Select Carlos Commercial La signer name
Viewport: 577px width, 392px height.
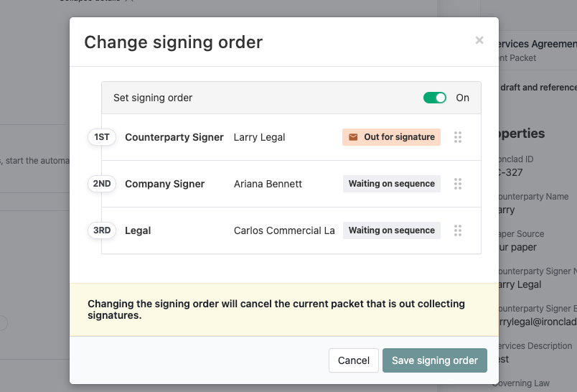pyautogui.click(x=284, y=230)
